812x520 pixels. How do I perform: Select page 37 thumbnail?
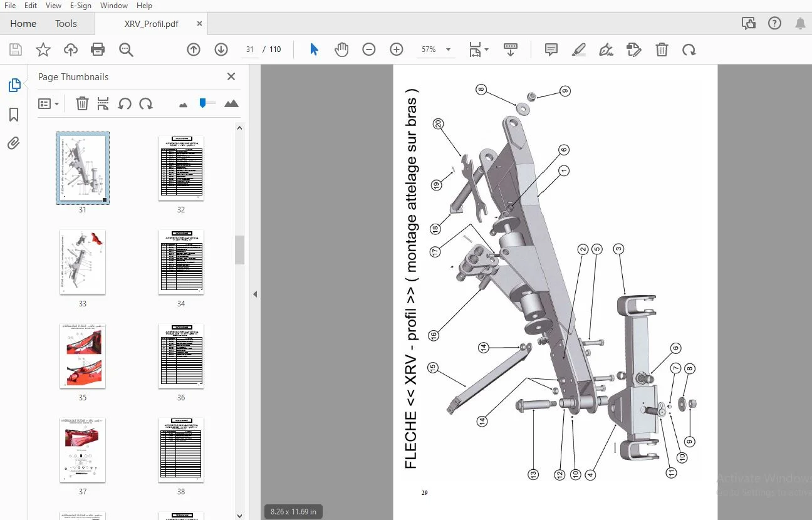tap(83, 450)
